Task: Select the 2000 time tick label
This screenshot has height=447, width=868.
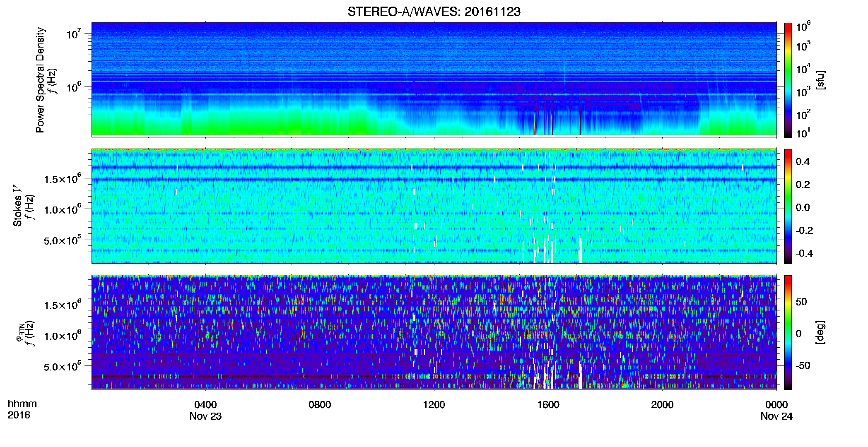Action: pos(662,405)
